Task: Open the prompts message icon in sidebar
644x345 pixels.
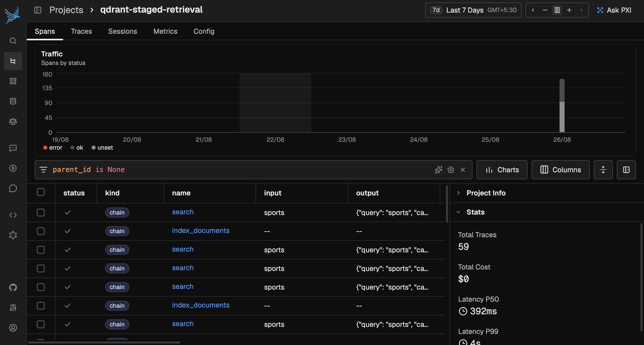Action: tap(13, 148)
